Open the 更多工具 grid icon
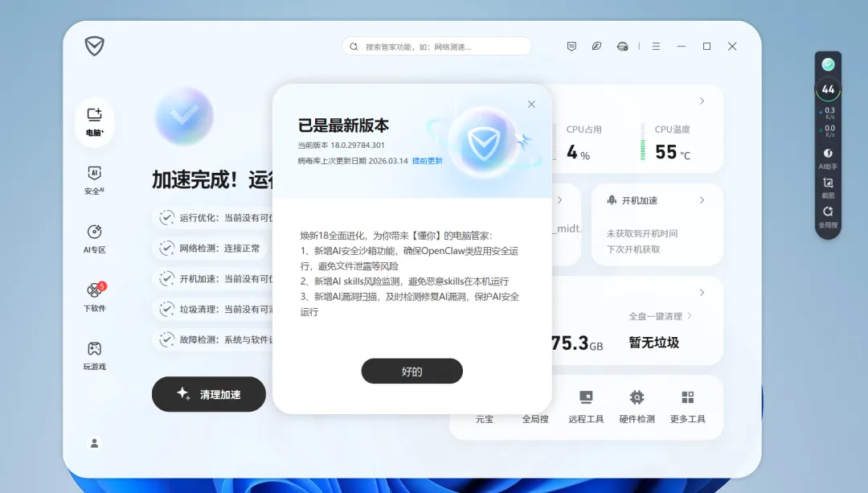This screenshot has height=493, width=868. coord(687,398)
